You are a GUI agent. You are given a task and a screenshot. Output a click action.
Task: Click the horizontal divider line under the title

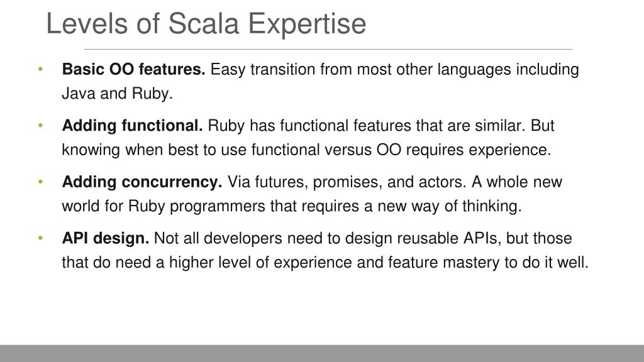(x=328, y=49)
